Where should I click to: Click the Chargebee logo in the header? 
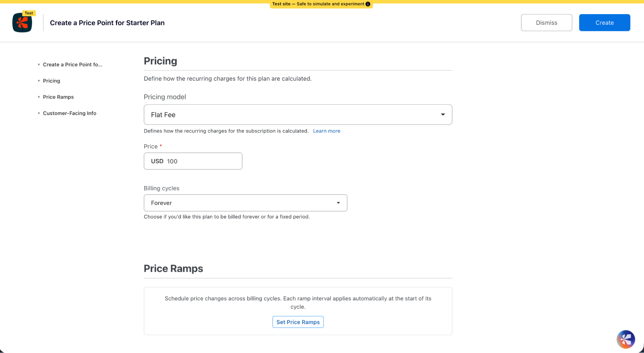click(x=22, y=23)
